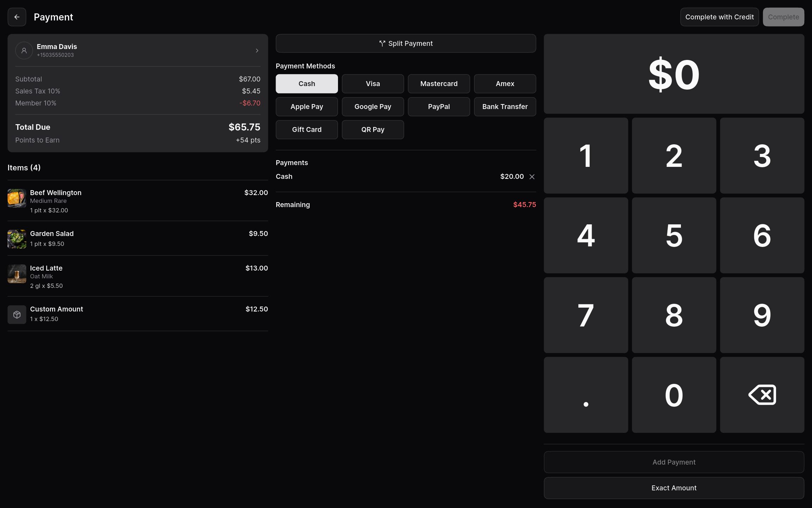Screen dimensions: 812x508
Task: Click the Custom Amount box icon
Action: click(x=17, y=314)
